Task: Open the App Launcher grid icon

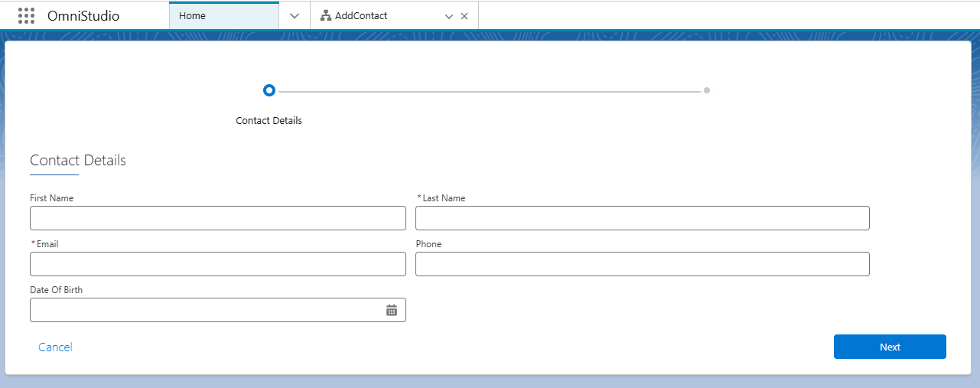Action: pyautogui.click(x=26, y=16)
